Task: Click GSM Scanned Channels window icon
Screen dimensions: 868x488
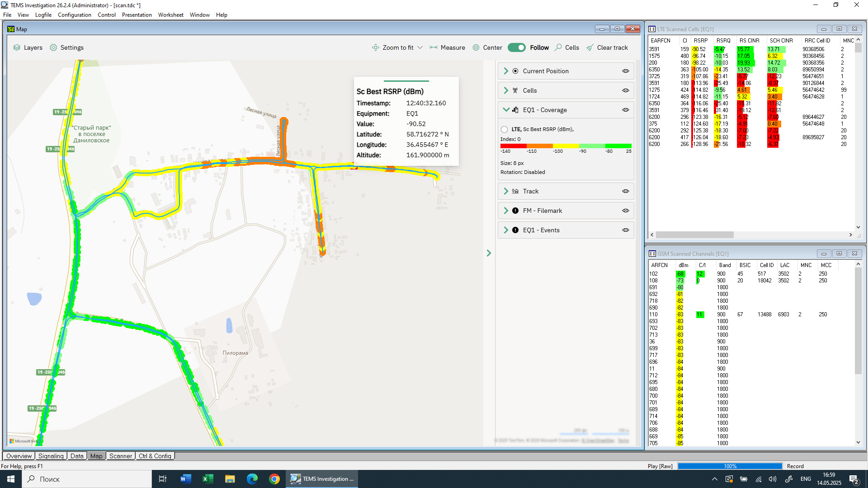Action: (x=652, y=253)
